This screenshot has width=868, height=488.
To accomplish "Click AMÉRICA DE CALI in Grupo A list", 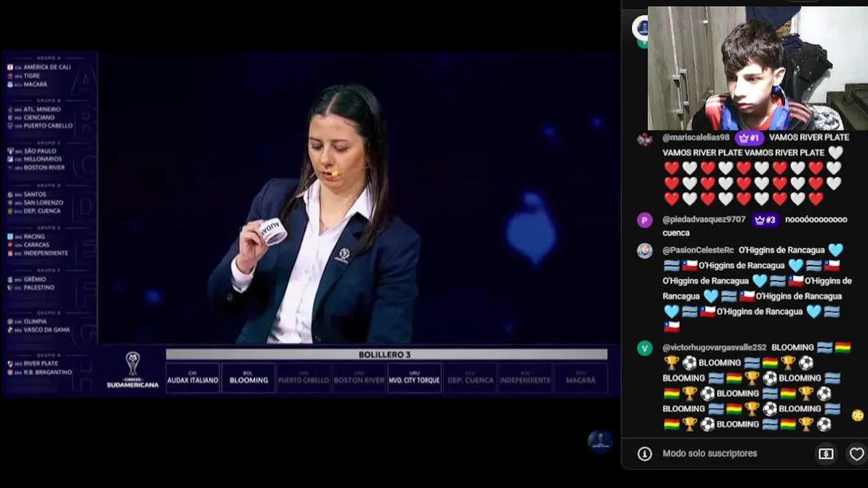I will pyautogui.click(x=47, y=68).
